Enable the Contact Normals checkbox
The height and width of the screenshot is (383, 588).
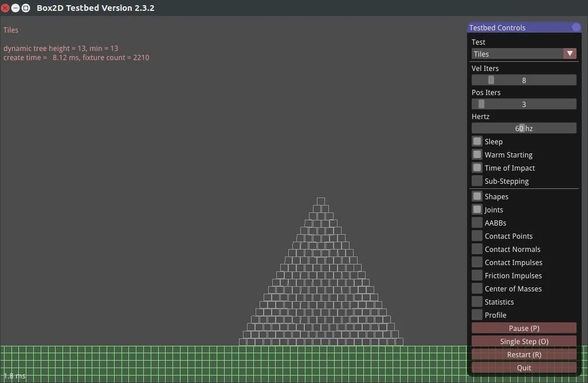point(477,249)
